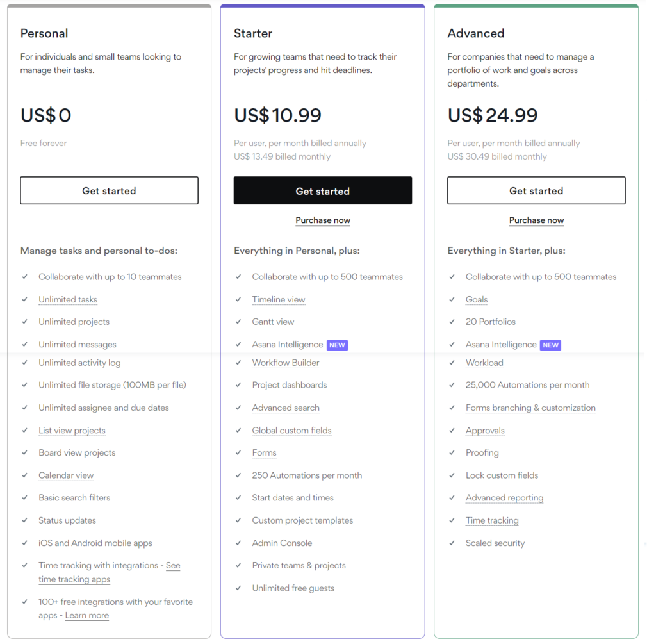Open the Workflow Builder link
The image size is (656, 644).
click(x=285, y=363)
